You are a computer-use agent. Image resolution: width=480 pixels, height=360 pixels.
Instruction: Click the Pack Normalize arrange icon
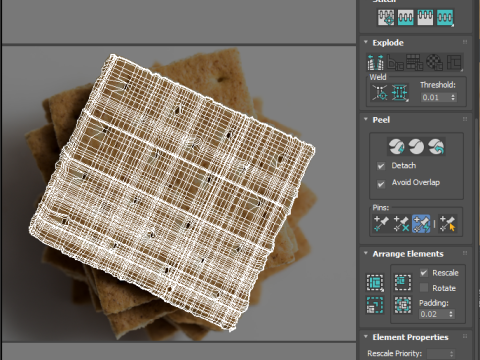(x=403, y=305)
